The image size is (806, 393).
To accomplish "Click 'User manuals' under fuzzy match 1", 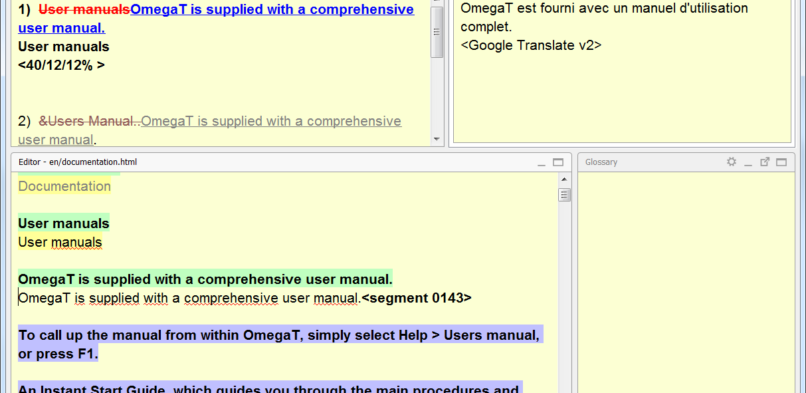I will [64, 47].
